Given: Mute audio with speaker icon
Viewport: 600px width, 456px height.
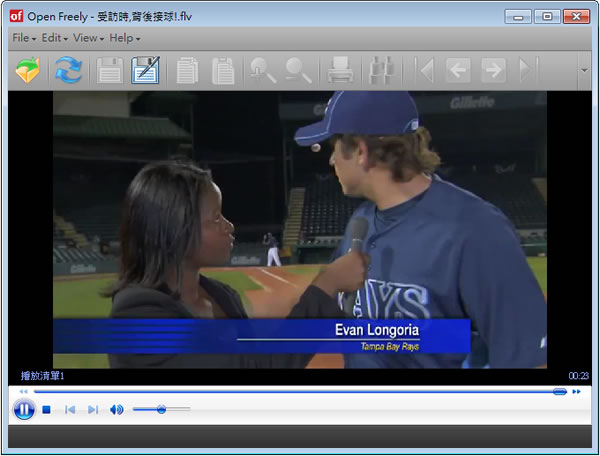Looking at the screenshot, I should coord(116,410).
